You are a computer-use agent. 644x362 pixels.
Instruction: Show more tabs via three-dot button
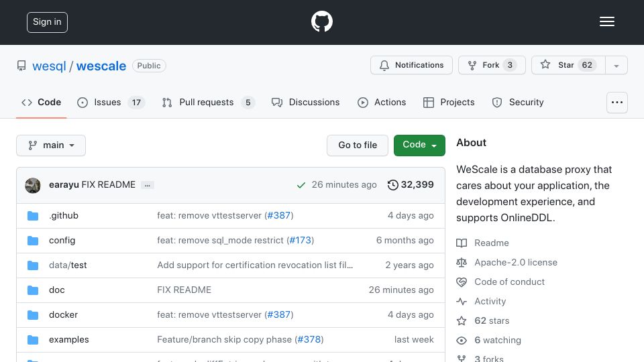[x=617, y=103]
